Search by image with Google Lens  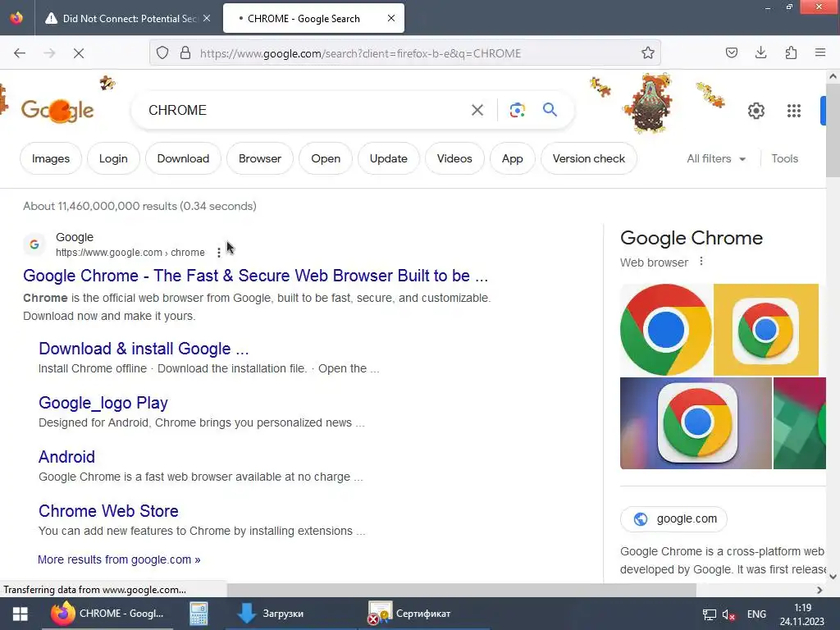click(x=517, y=110)
